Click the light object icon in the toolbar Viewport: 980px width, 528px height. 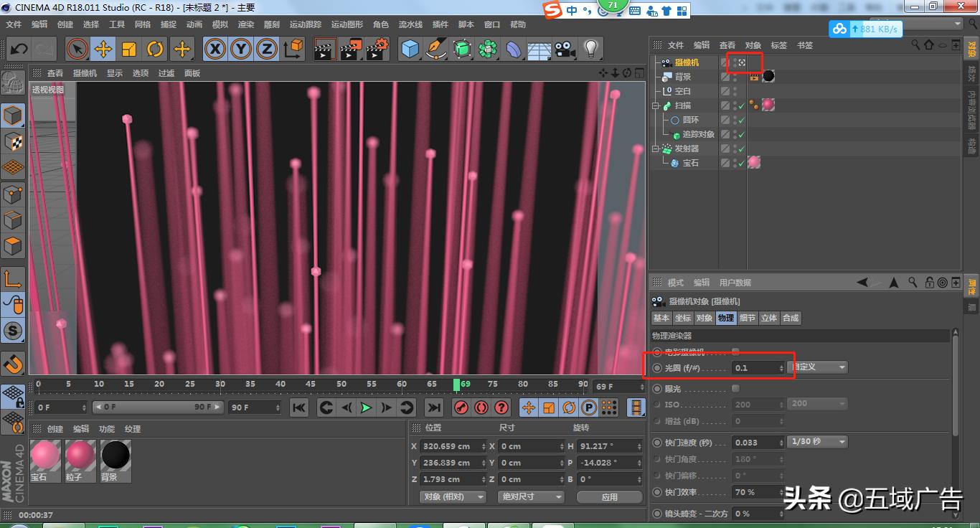click(592, 49)
